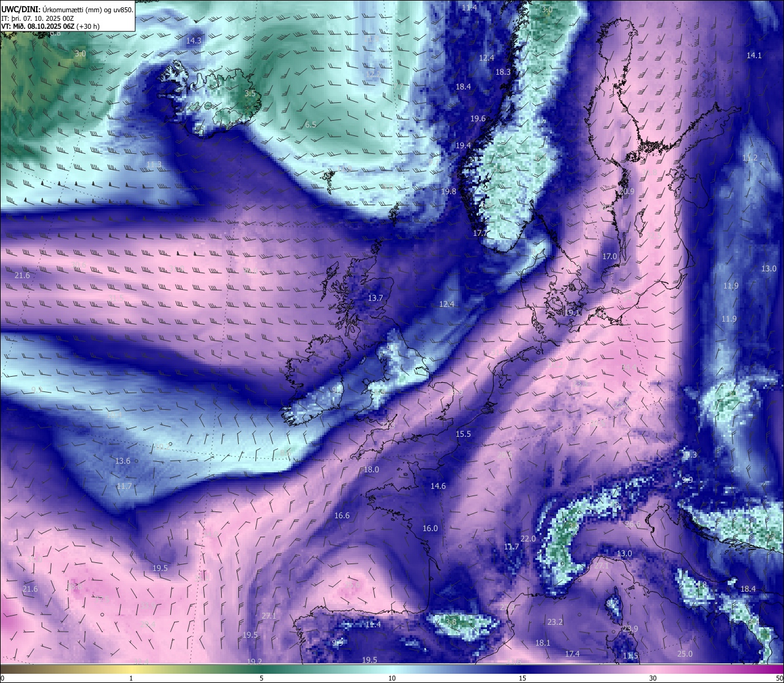Click the 18.3 value on the map
The height and width of the screenshot is (683, 784).
503,72
